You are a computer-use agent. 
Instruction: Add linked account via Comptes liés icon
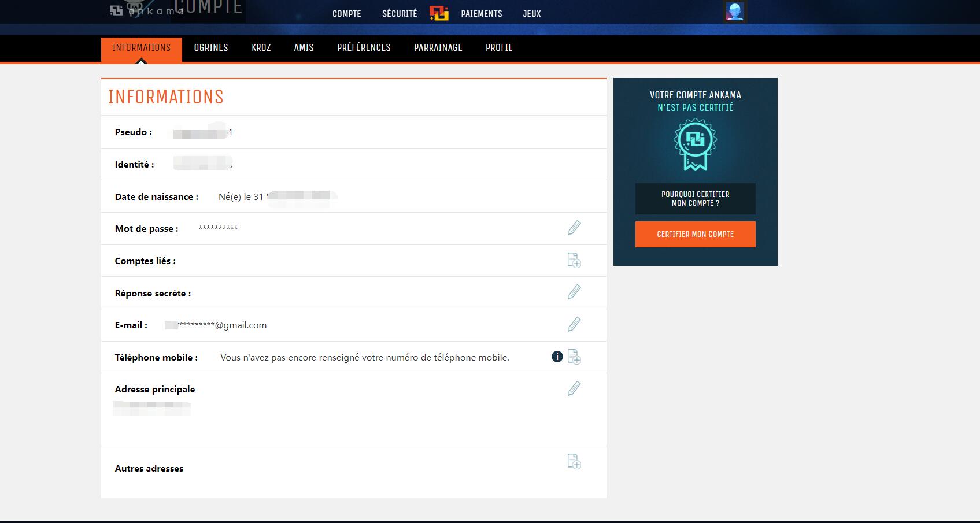[574, 260]
